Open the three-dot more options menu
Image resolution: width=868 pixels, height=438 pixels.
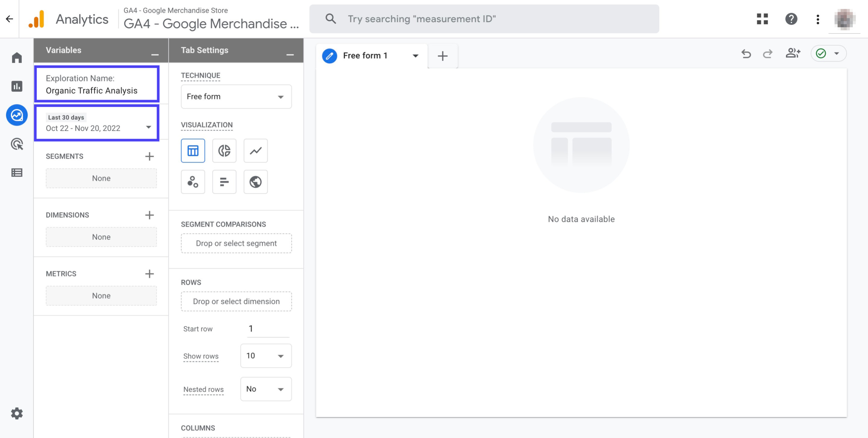click(x=818, y=19)
